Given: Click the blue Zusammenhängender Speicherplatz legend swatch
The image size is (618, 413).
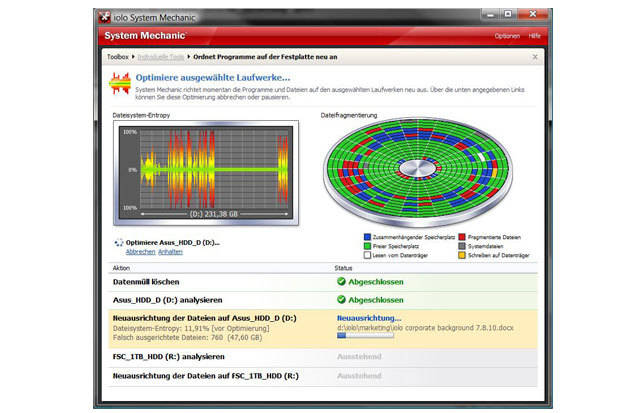Looking at the screenshot, I should click(367, 237).
